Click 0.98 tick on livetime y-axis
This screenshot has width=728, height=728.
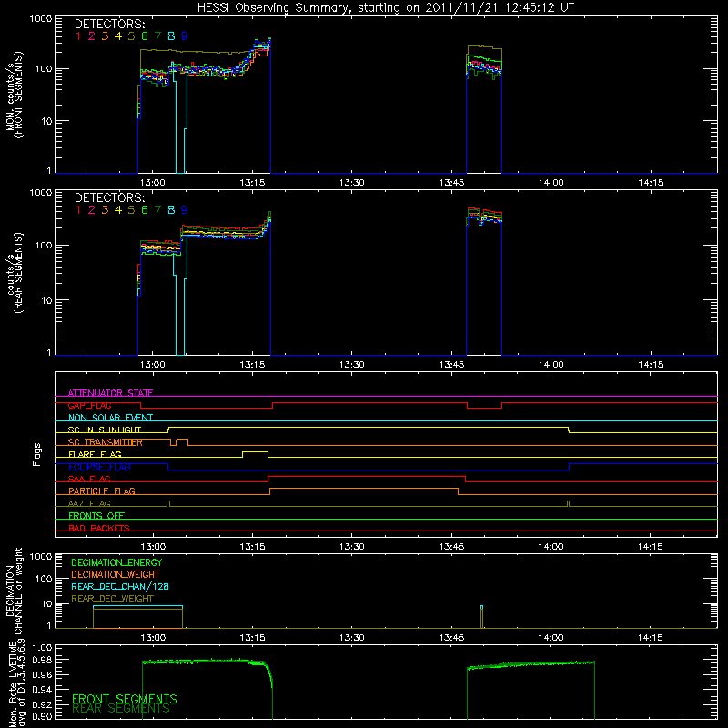[42, 660]
